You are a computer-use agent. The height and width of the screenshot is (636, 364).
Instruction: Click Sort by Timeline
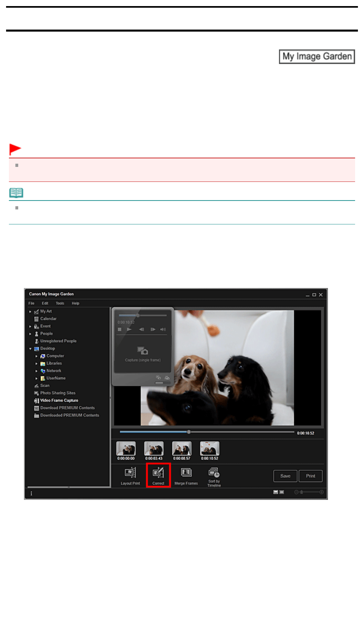click(214, 477)
